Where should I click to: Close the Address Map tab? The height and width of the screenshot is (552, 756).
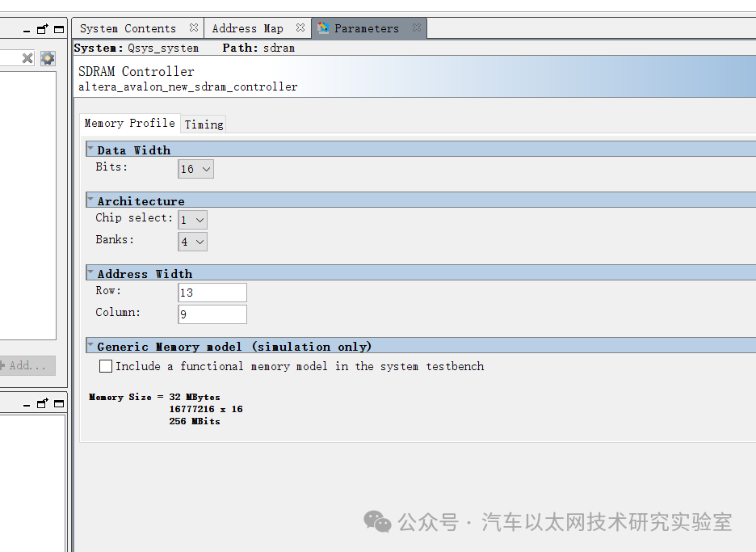(x=300, y=27)
